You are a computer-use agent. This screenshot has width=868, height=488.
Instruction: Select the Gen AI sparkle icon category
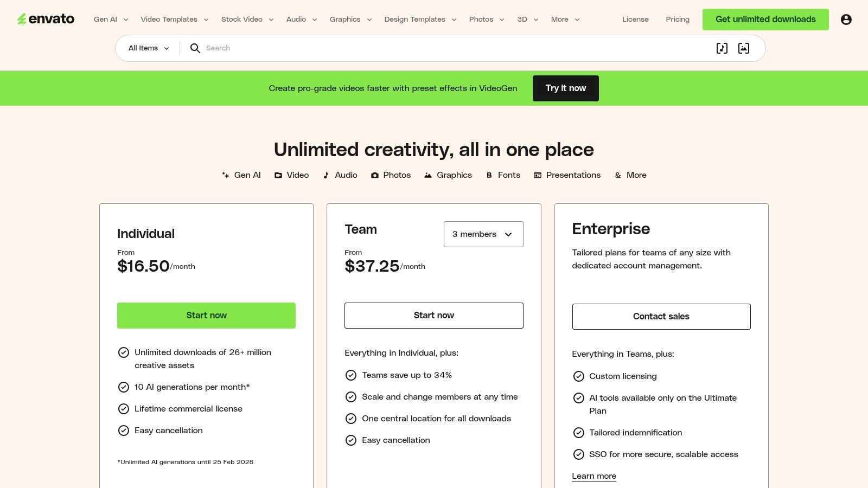click(x=225, y=175)
